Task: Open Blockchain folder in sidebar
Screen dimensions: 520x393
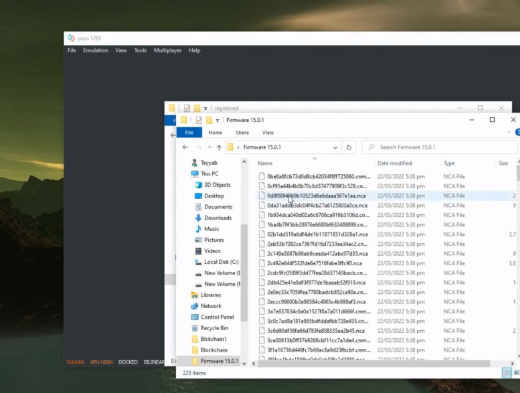Action: click(x=214, y=350)
